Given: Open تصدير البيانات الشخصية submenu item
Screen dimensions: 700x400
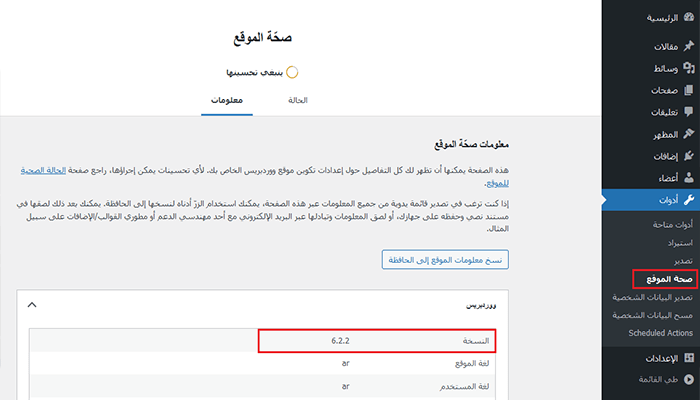Looking at the screenshot, I should pos(652,297).
